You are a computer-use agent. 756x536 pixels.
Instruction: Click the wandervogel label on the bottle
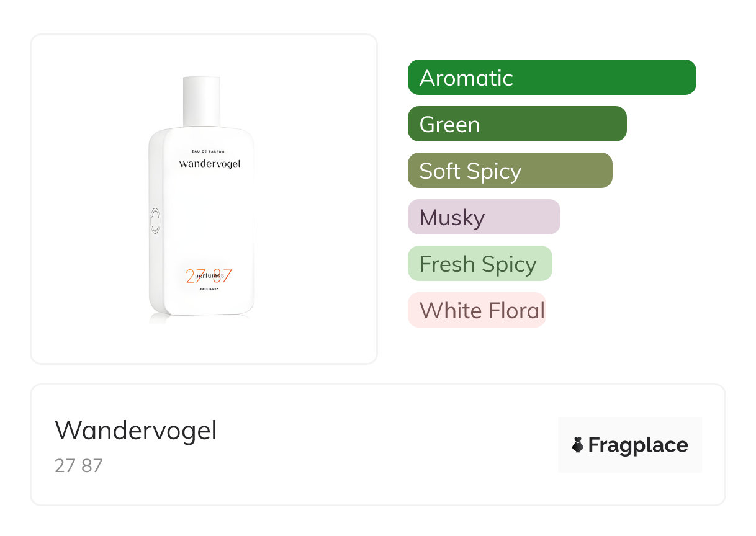[x=209, y=164]
